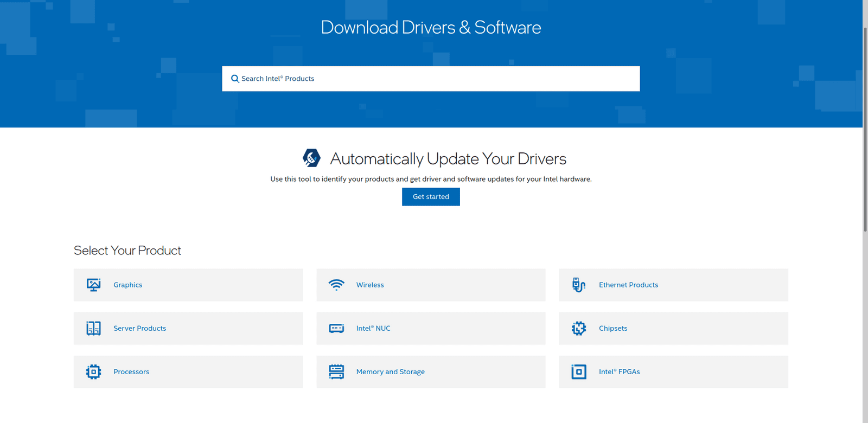Go to Ethernet Products page

tap(628, 285)
